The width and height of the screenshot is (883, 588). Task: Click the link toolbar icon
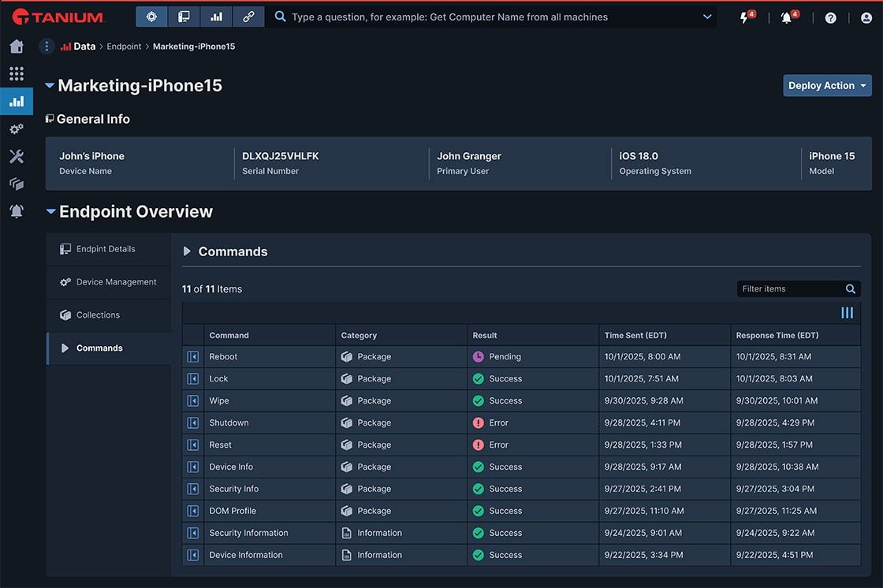(248, 17)
